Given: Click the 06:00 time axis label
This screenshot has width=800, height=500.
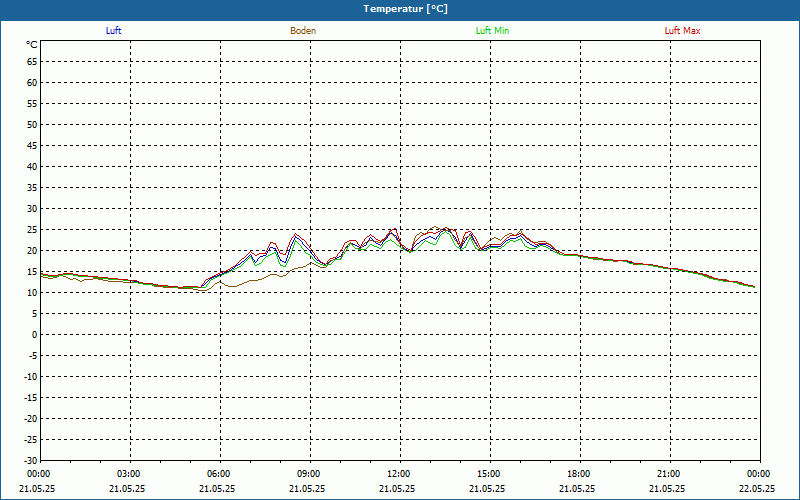Looking at the screenshot, I should click(x=218, y=474).
